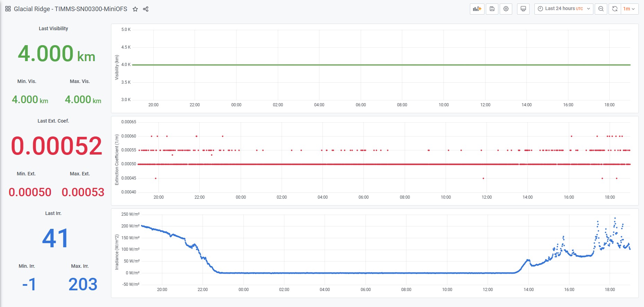
Task: Refresh the dashboard with the circular arrows icon
Action: pyautogui.click(x=615, y=9)
